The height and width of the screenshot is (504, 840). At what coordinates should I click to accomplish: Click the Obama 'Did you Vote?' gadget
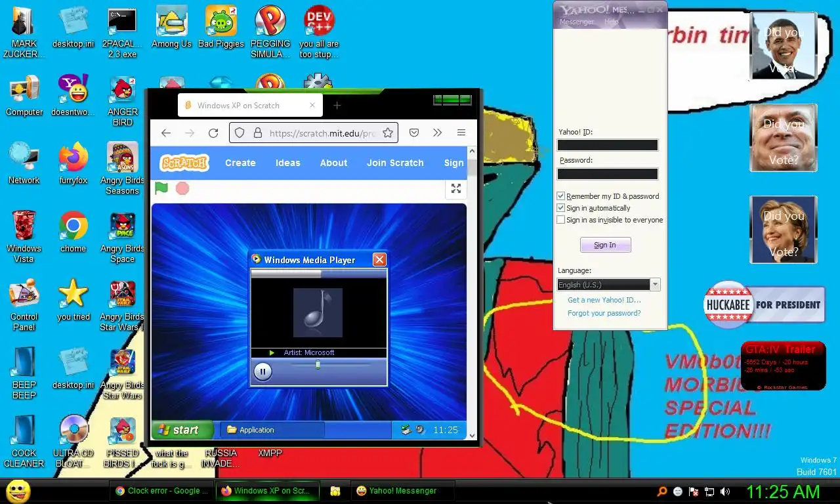point(784,46)
